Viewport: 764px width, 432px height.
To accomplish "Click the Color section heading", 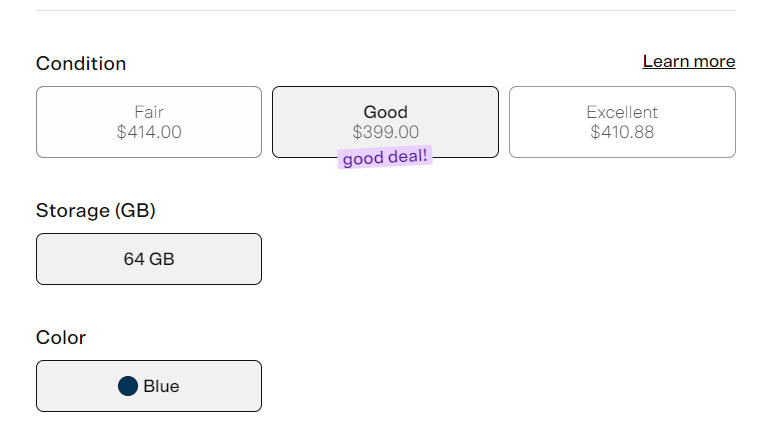I will coord(61,338).
